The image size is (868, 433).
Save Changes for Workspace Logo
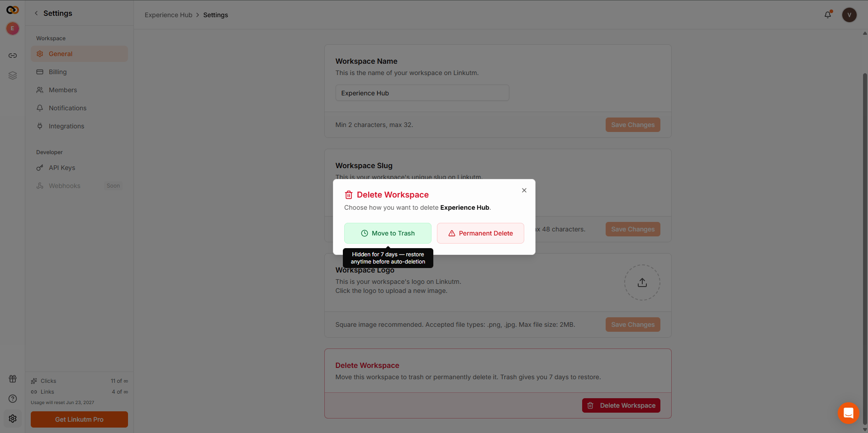pyautogui.click(x=633, y=325)
